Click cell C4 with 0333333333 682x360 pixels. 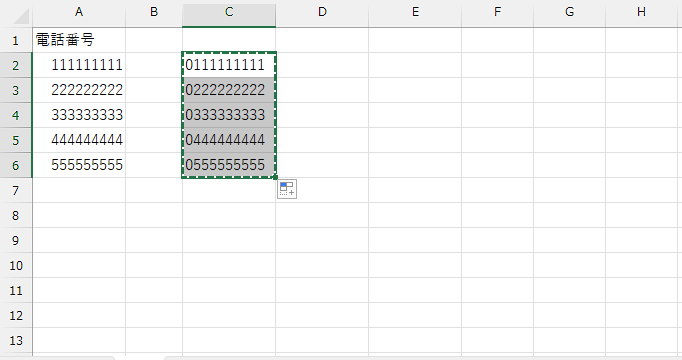pyautogui.click(x=229, y=115)
